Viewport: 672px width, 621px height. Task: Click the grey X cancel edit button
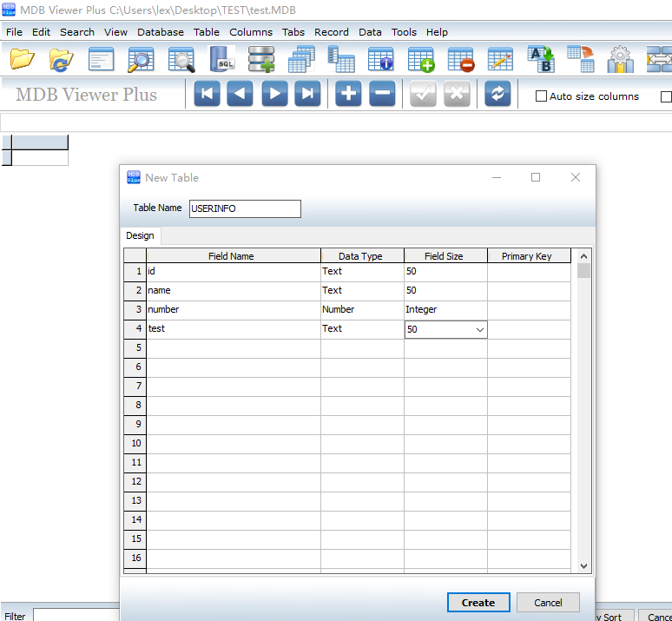tap(457, 93)
